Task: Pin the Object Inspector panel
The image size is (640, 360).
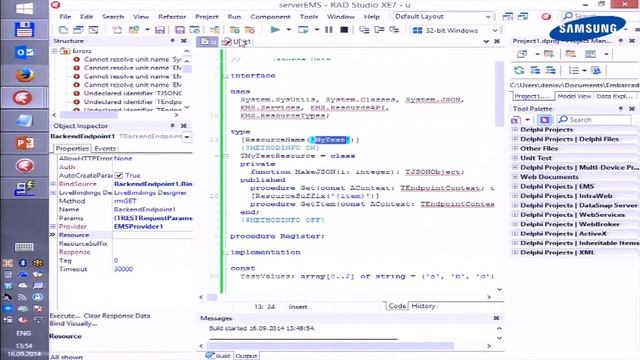Action: [173, 126]
